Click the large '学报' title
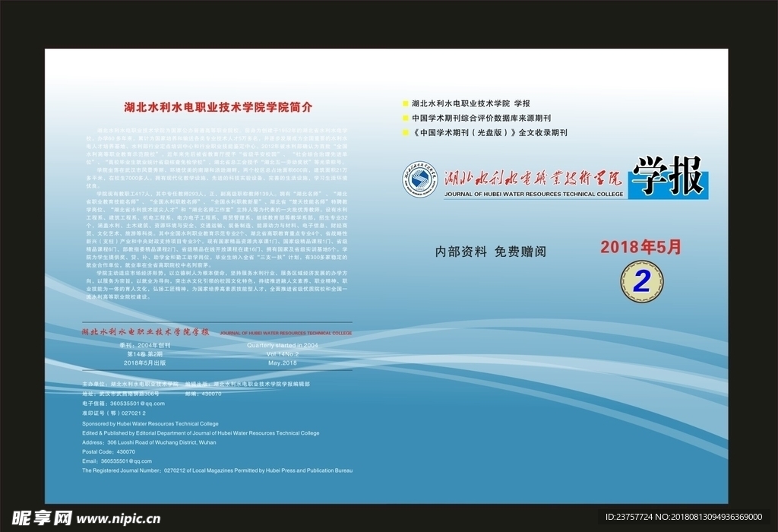 click(668, 176)
